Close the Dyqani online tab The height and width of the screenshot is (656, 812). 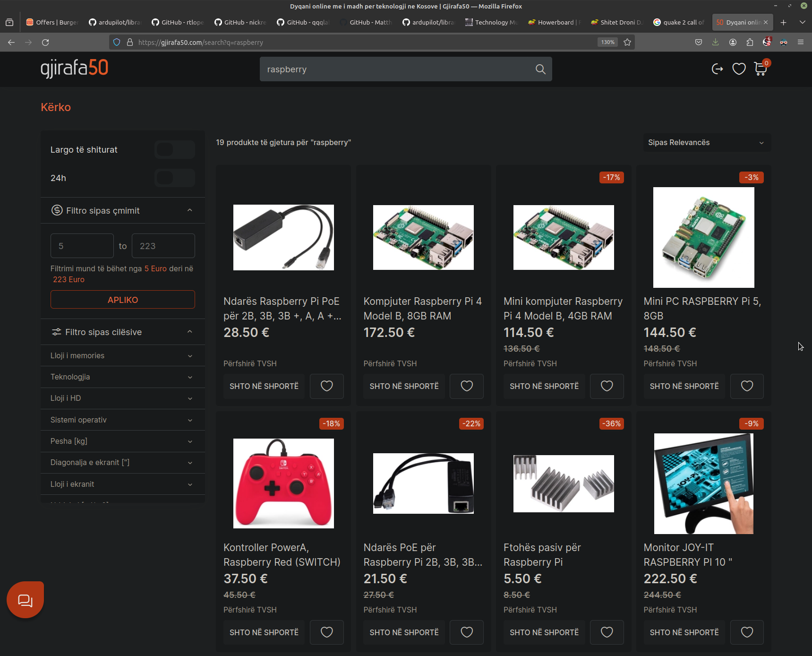click(x=766, y=22)
